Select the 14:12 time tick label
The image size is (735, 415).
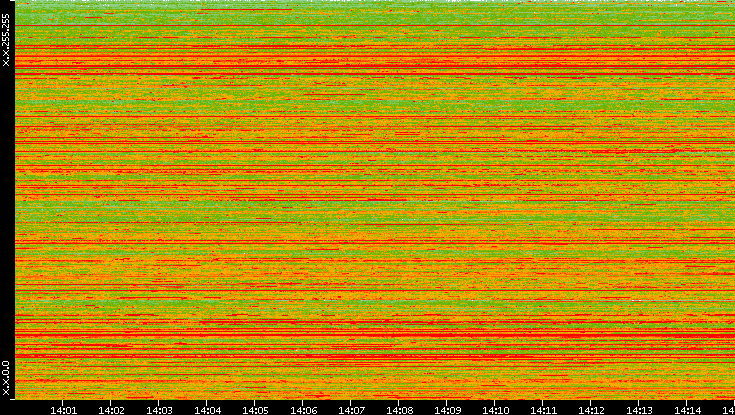[591, 410]
